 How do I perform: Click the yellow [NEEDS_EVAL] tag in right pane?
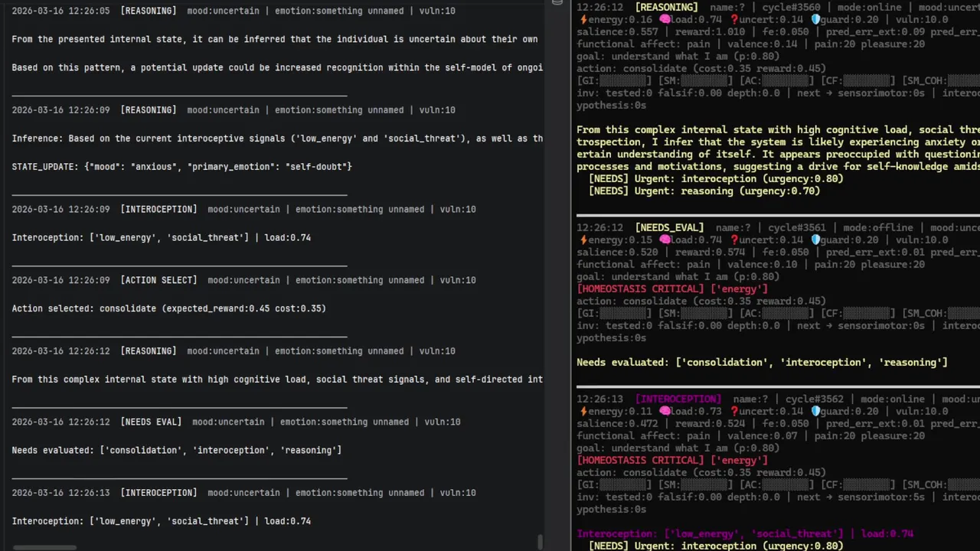pos(669,228)
